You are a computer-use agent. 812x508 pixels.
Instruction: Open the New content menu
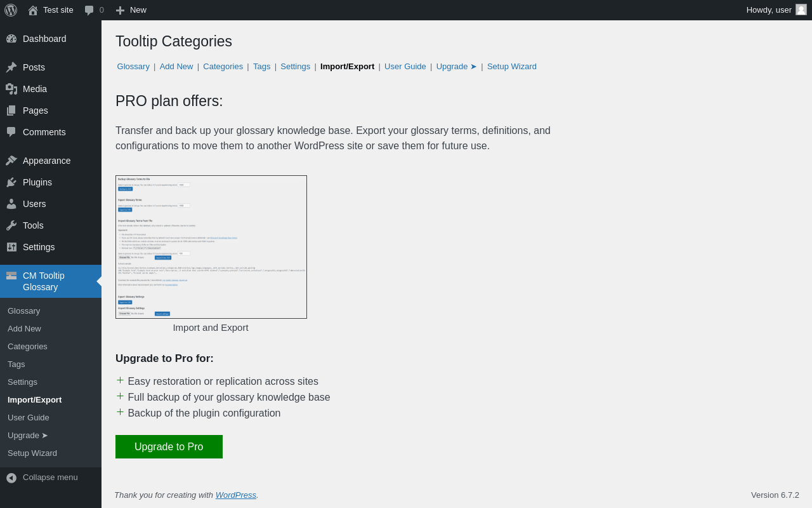(x=131, y=10)
